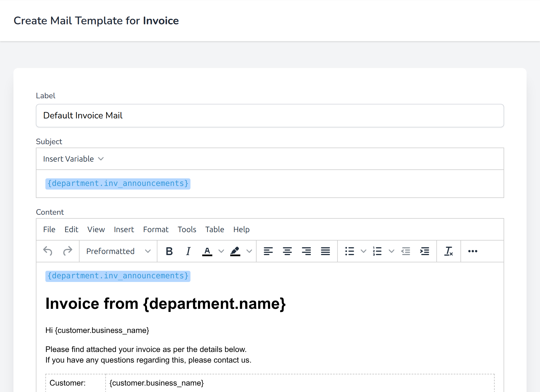Click 'If you have any questions' line
Viewport: 540px width, 392px height.
(148, 360)
